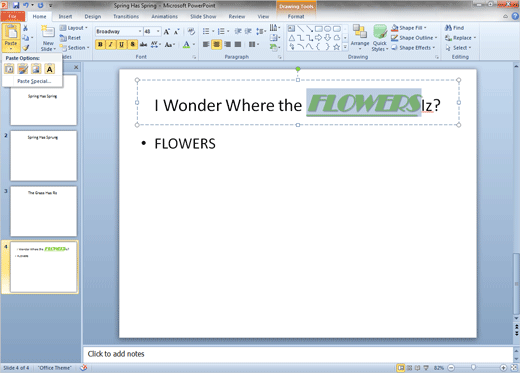Image resolution: width=520 pixels, height=373 pixels.
Task: Apply strikethrough with the abc icon
Action: [x=144, y=44]
